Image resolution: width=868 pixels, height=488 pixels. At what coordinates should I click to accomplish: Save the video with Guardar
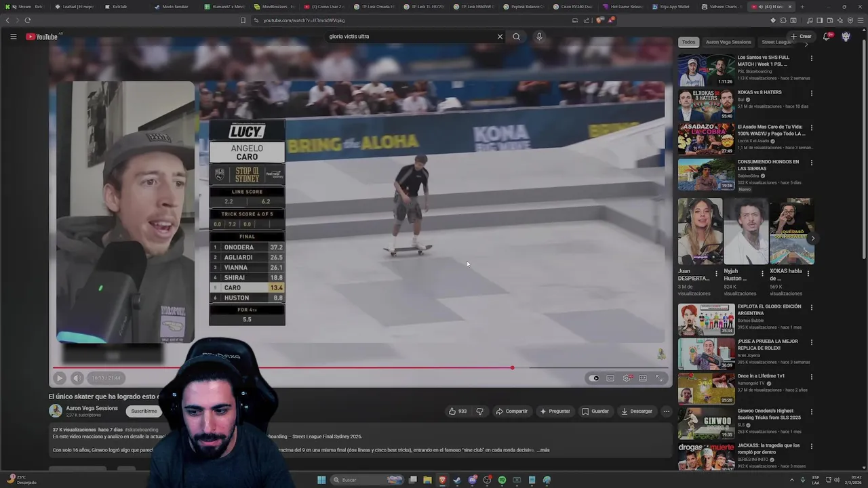pyautogui.click(x=595, y=411)
